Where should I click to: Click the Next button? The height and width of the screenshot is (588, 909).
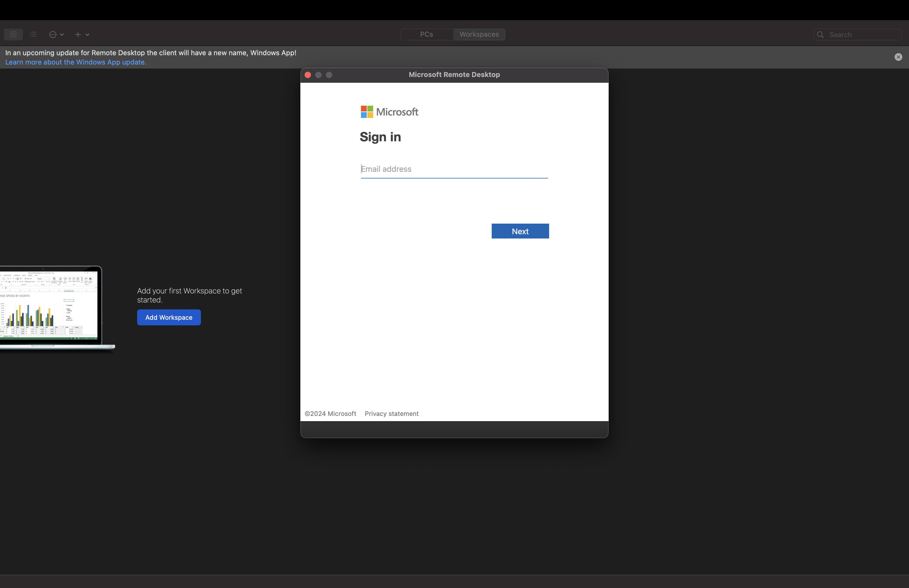(520, 231)
